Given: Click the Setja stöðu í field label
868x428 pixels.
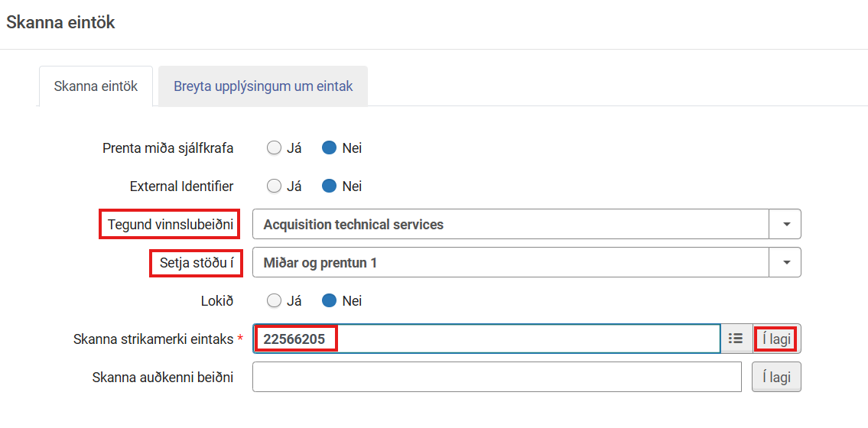Looking at the screenshot, I should coord(196,263).
